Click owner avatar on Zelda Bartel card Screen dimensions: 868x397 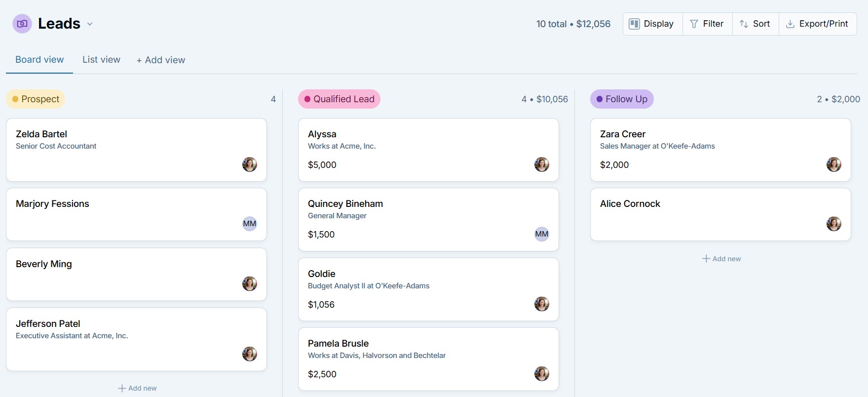(250, 164)
